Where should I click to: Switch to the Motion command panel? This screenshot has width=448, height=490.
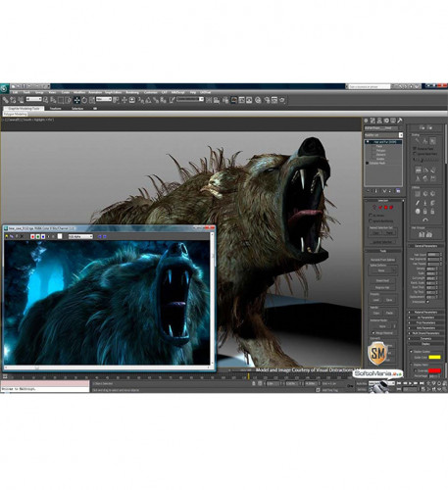coord(386,121)
